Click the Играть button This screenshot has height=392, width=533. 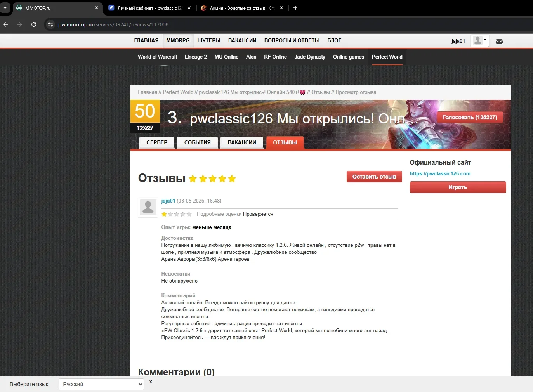pos(458,187)
